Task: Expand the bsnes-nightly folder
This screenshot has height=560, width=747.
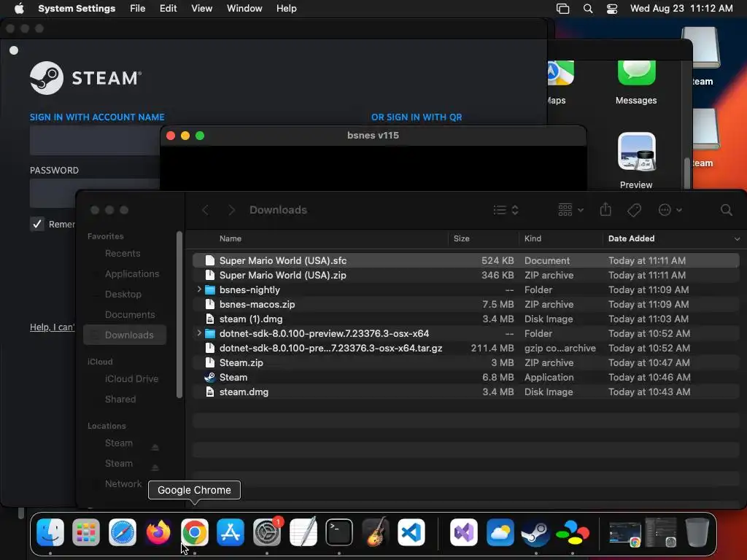Action: (199, 289)
